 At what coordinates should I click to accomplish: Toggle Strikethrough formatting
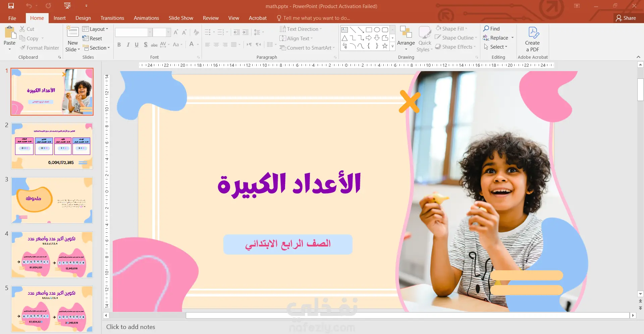coord(154,45)
